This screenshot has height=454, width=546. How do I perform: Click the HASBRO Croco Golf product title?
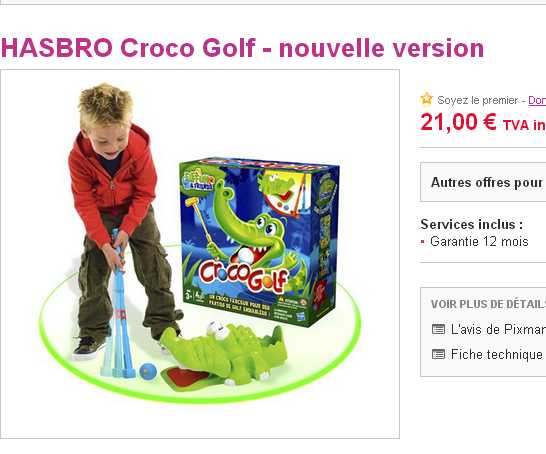[242, 48]
